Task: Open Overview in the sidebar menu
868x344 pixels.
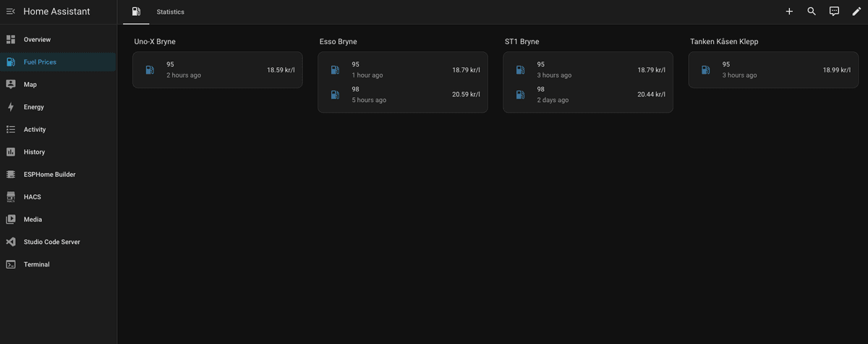Action: (x=58, y=39)
